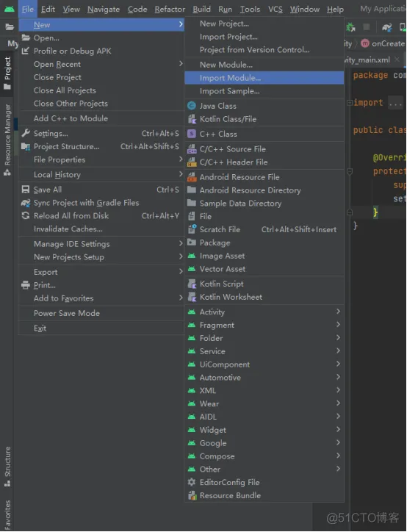The image size is (407, 532).
Task: Click the Kotlin Worksheet icon
Action: coord(192,297)
